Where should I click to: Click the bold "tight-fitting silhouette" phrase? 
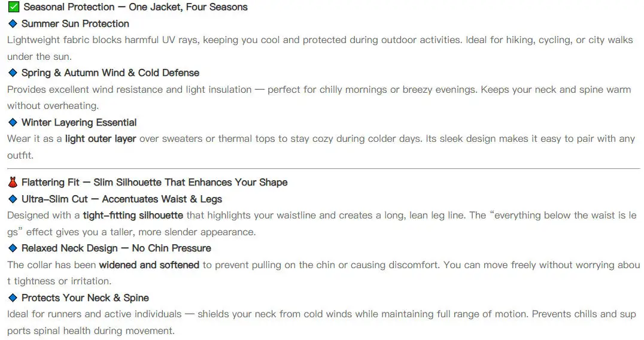pyautogui.click(x=133, y=215)
